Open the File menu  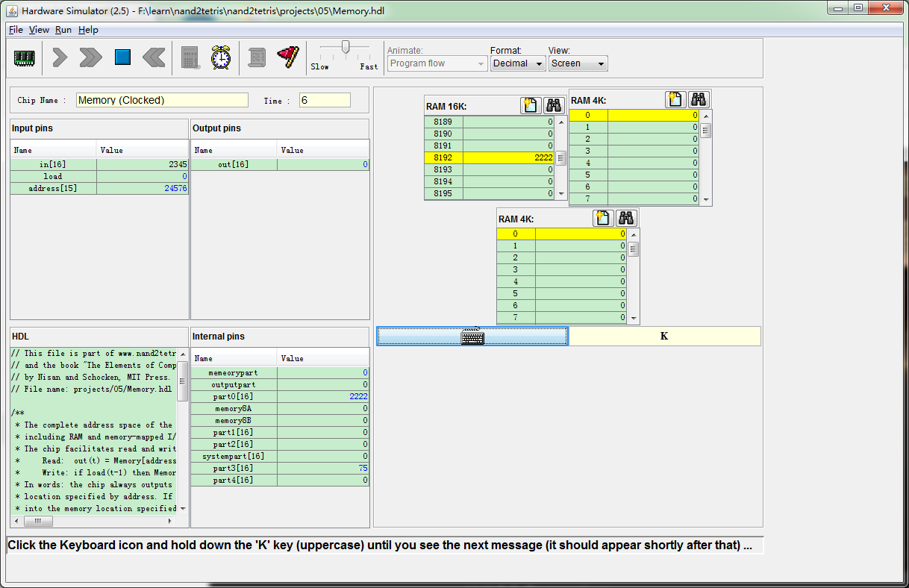click(x=16, y=30)
